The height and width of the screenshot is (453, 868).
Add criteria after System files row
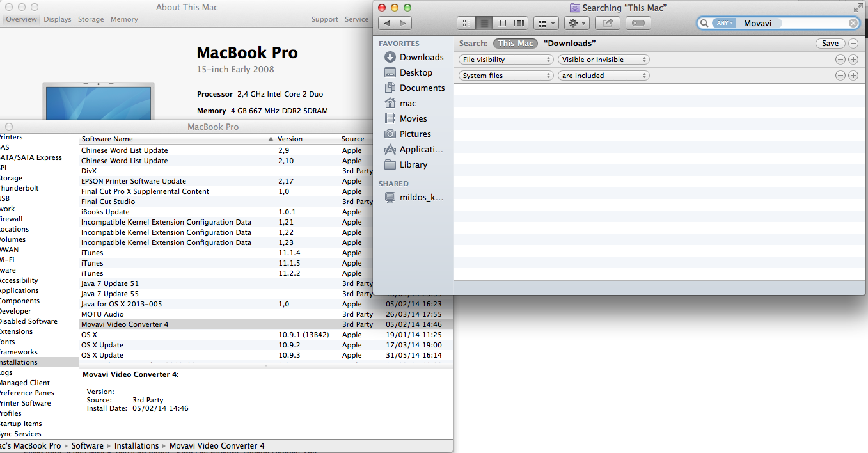pos(853,75)
